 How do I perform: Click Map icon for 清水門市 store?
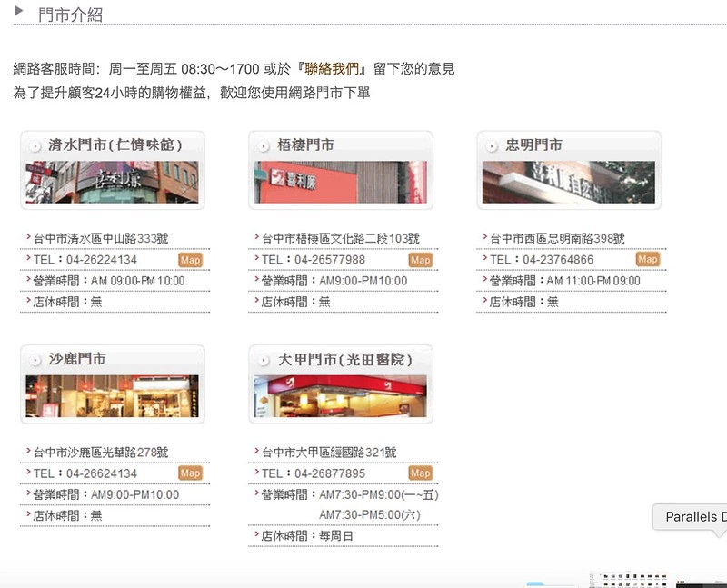click(191, 260)
